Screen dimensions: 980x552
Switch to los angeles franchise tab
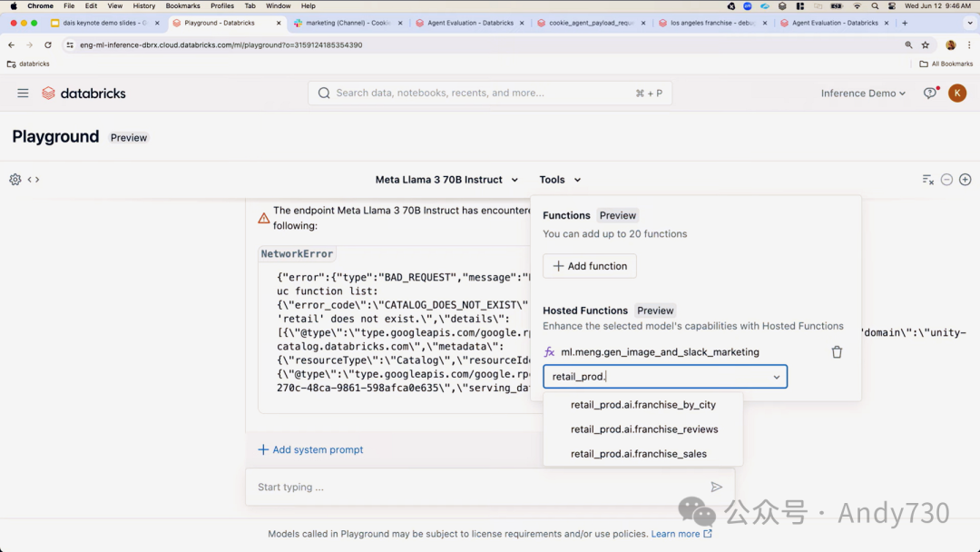coord(712,23)
